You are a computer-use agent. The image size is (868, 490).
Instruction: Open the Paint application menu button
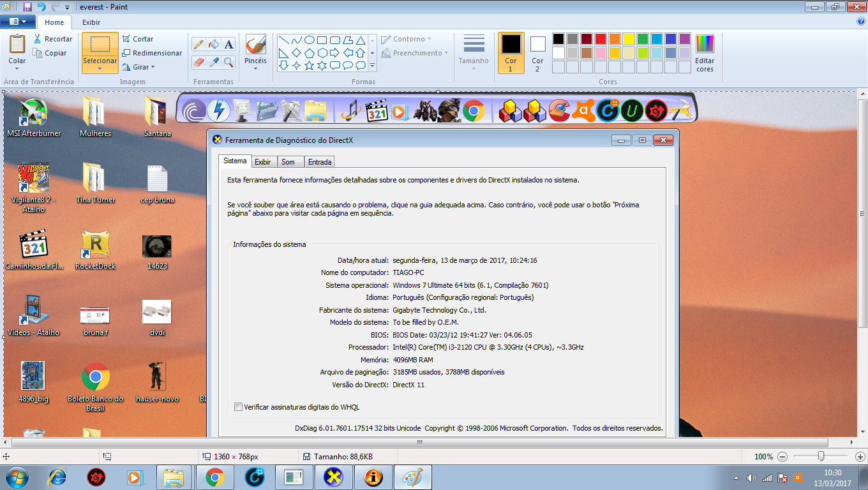pos(17,22)
